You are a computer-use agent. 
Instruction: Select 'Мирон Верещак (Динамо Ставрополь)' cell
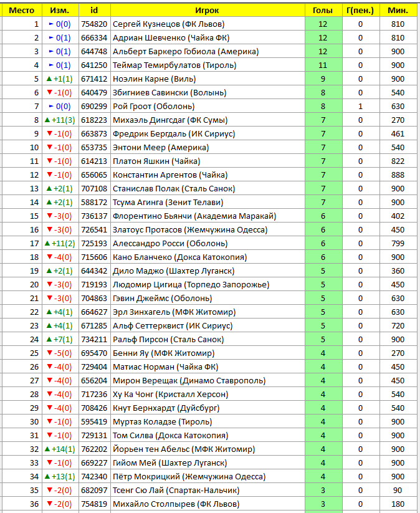208,381
